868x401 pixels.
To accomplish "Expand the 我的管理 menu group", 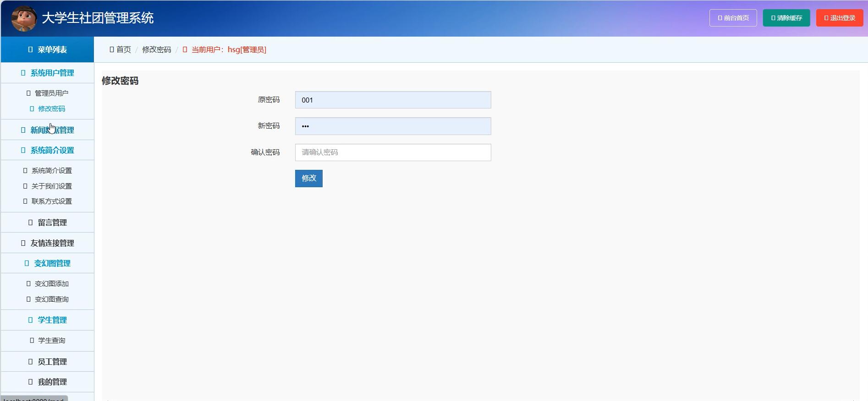I will coord(47,382).
